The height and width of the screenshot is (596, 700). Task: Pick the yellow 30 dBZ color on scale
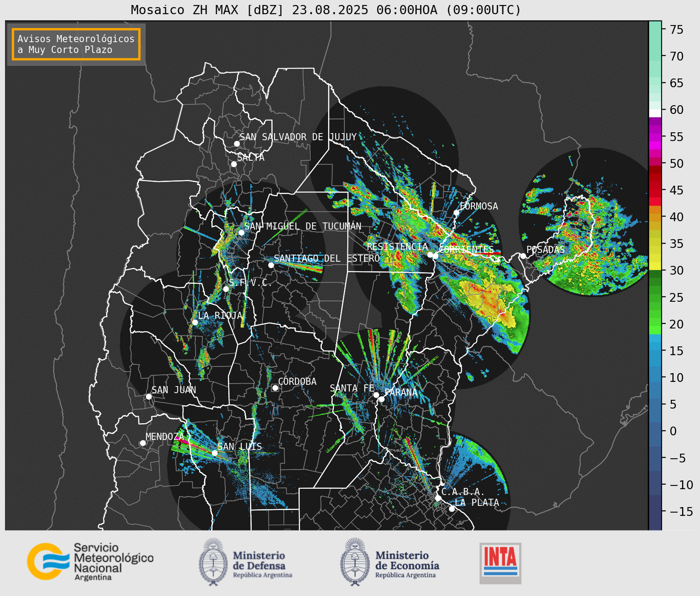tap(655, 266)
